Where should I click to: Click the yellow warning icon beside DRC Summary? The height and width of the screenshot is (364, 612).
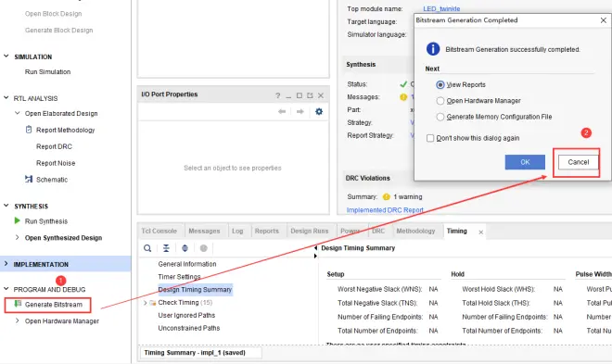(387, 196)
